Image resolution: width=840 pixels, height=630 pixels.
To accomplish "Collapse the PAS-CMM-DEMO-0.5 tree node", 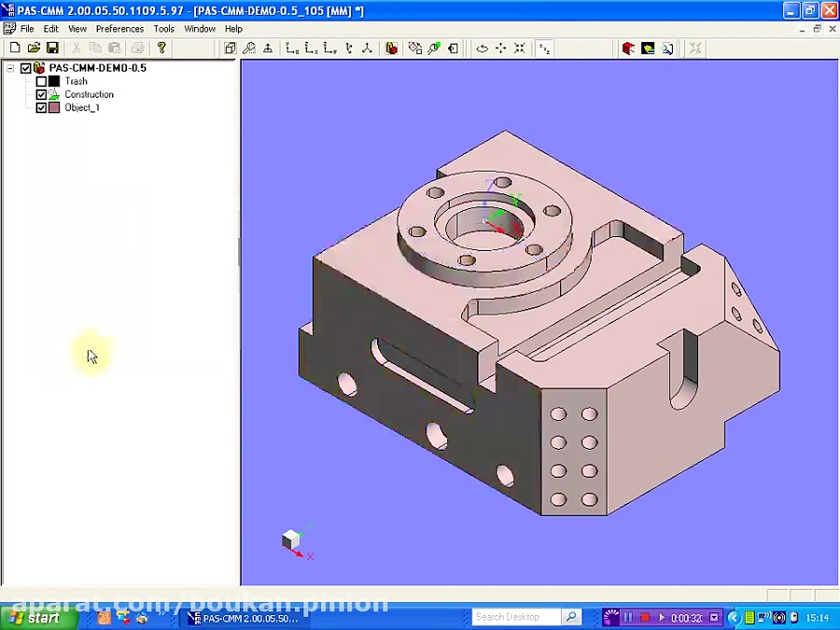I will (x=11, y=67).
